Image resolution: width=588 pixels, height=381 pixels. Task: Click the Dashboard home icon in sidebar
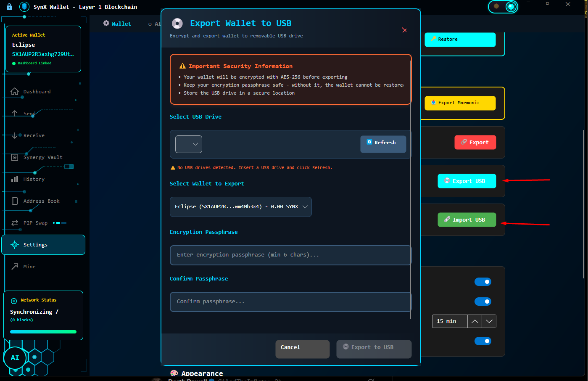15,92
